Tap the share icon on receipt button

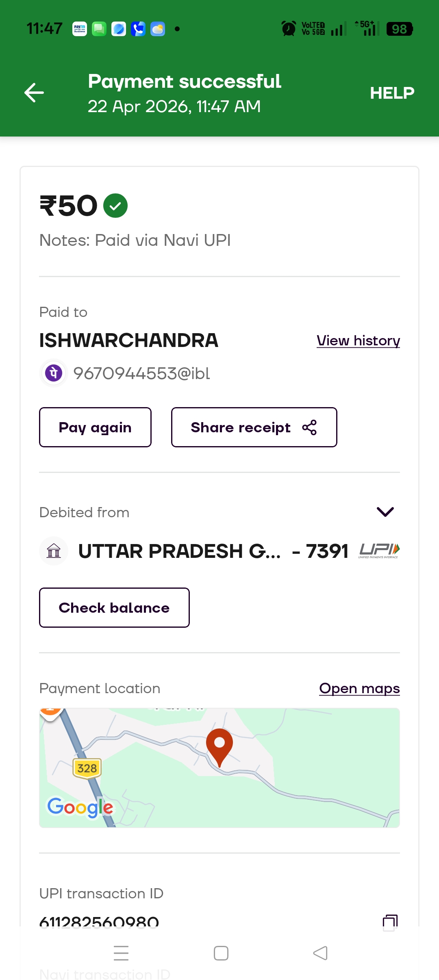coord(309,427)
